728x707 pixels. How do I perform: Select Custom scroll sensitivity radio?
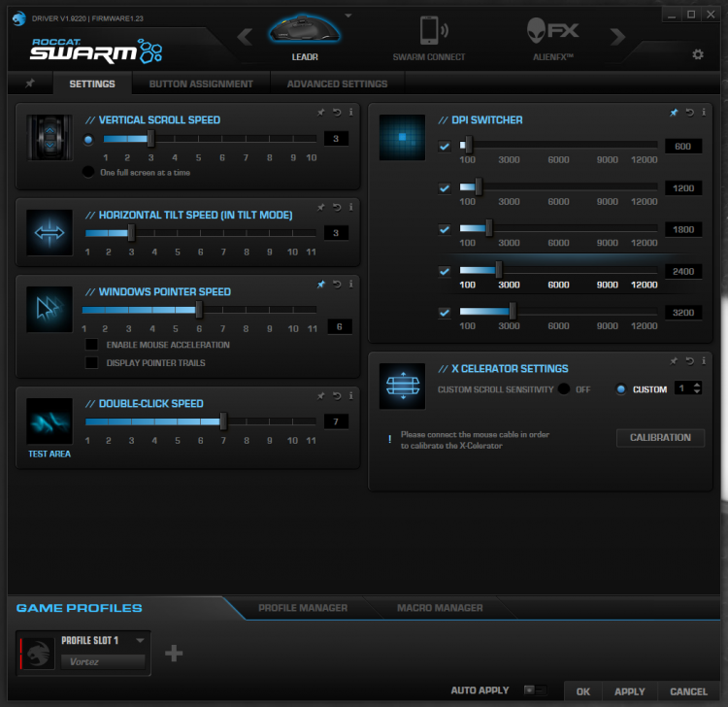(621, 388)
